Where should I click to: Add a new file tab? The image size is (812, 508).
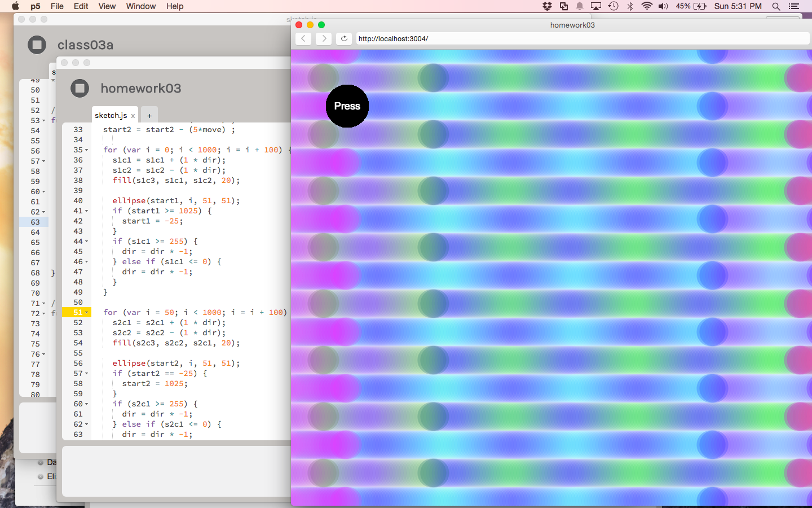point(149,116)
